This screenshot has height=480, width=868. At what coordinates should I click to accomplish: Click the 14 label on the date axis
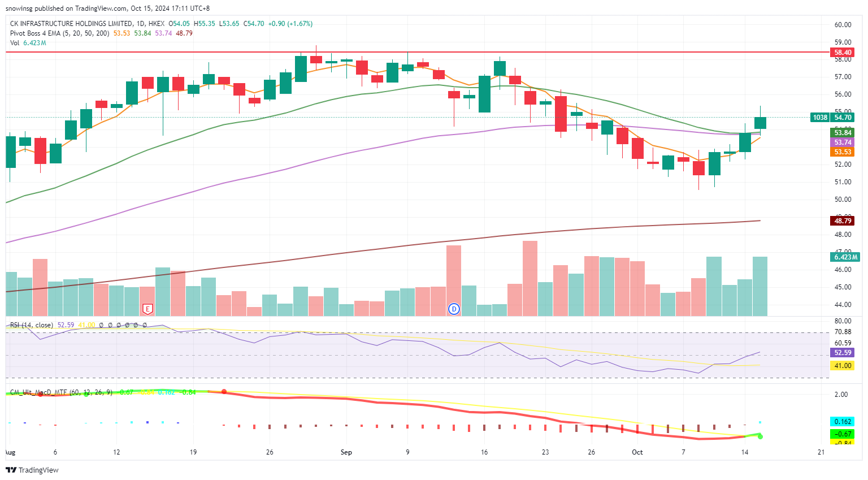click(745, 452)
